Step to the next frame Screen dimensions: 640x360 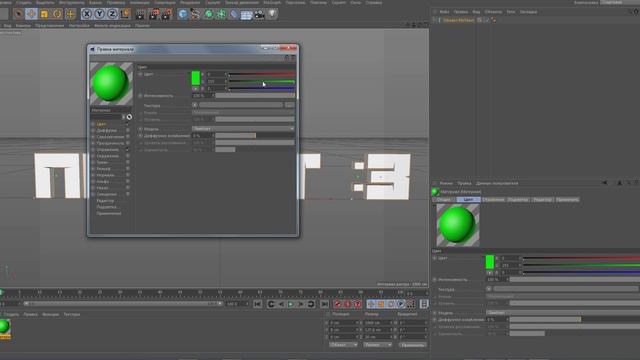301,304
